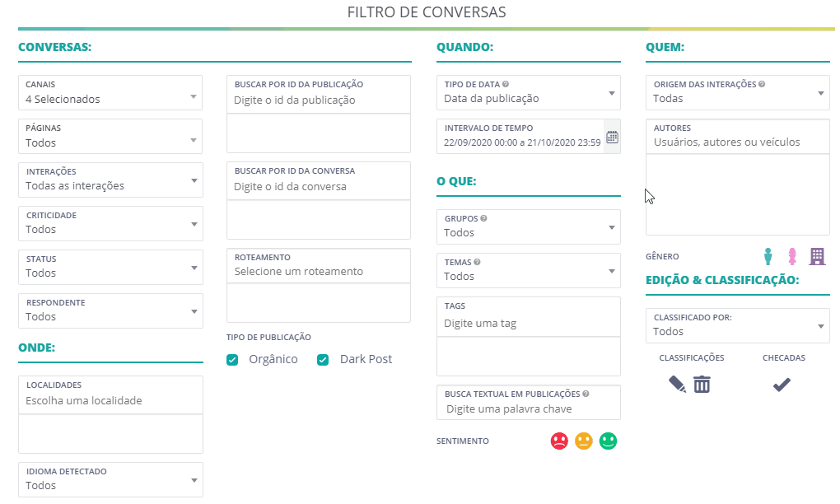Filter by female gender icon
The width and height of the screenshot is (840, 504).
coord(792,256)
